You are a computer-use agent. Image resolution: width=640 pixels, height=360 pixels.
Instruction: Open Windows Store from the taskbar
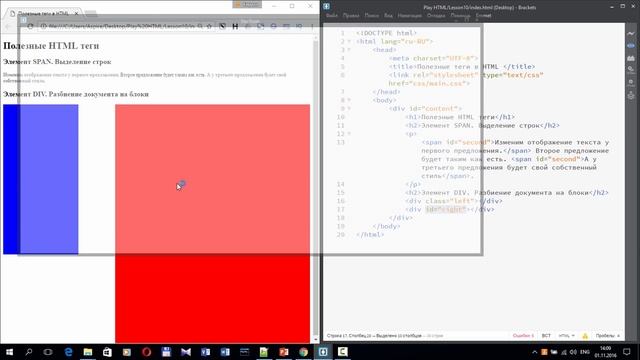point(107,352)
